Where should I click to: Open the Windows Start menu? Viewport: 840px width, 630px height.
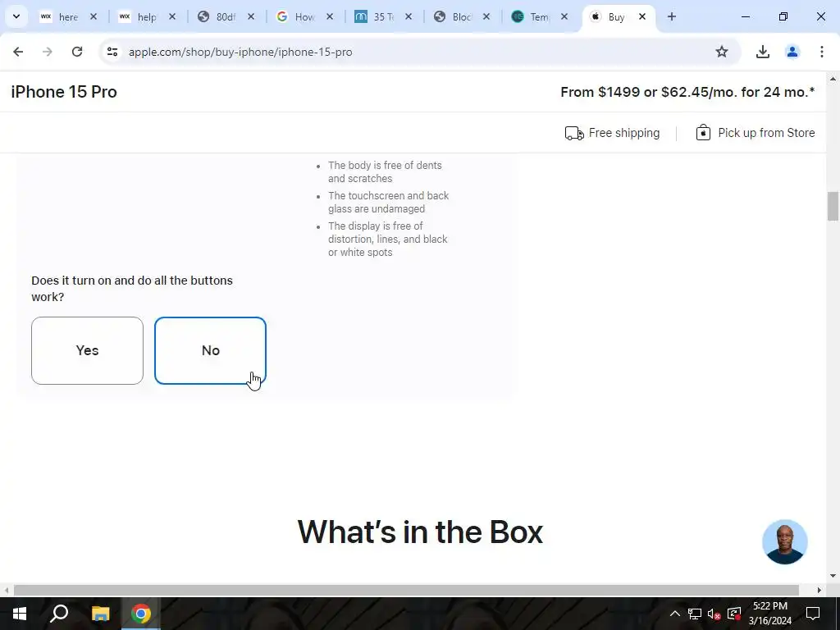20,614
